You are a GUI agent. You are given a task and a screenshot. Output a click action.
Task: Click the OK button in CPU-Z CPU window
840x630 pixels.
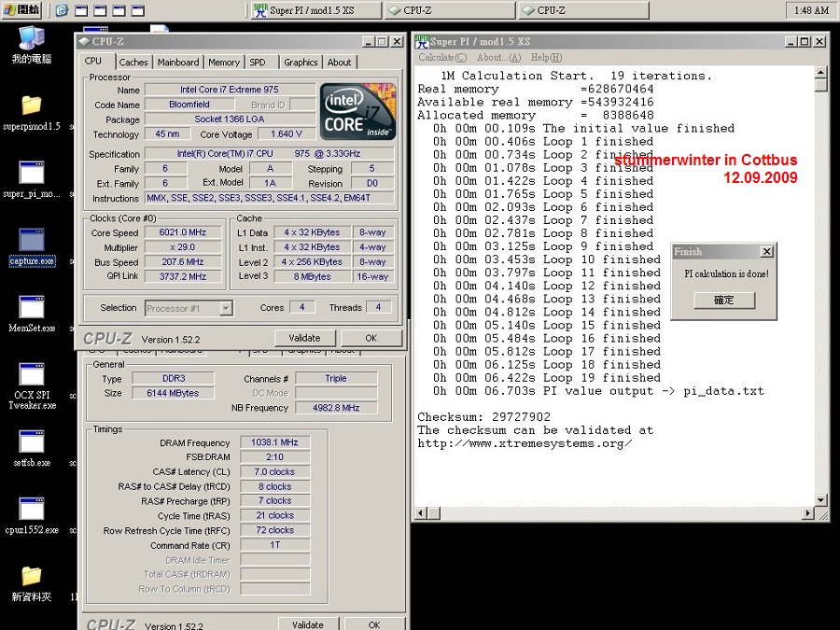pos(371,338)
